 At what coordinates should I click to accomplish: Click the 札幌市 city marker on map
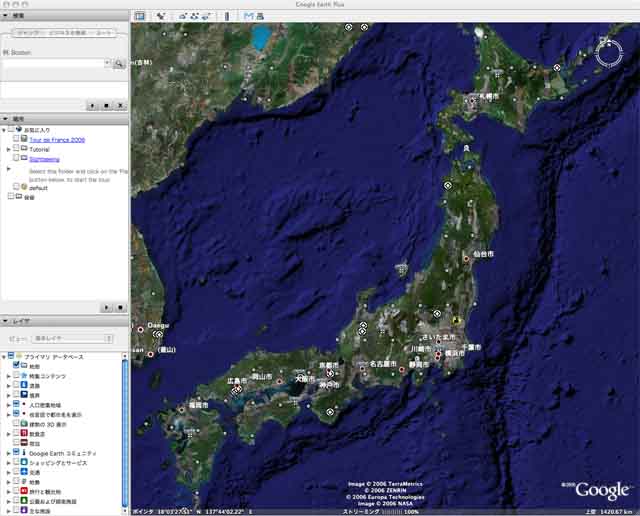pyautogui.click(x=473, y=99)
